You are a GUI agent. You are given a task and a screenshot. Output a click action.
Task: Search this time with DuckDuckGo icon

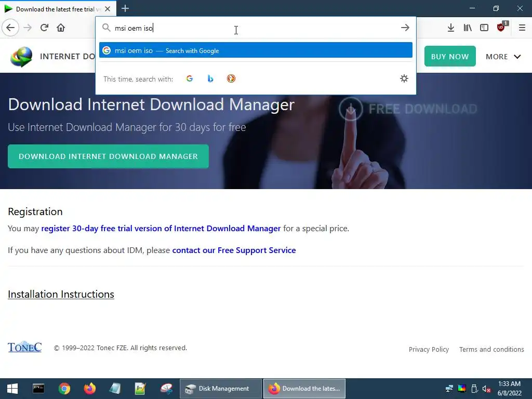(231, 79)
